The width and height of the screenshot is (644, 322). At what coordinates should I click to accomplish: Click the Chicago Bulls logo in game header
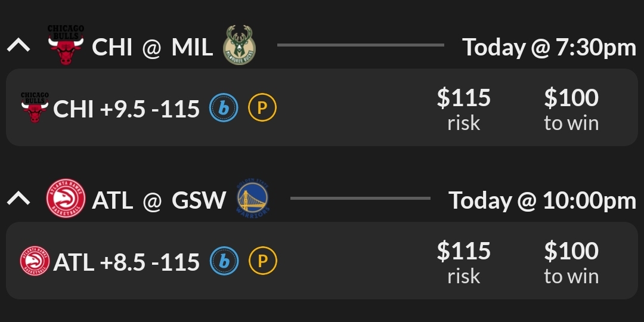pos(66,45)
